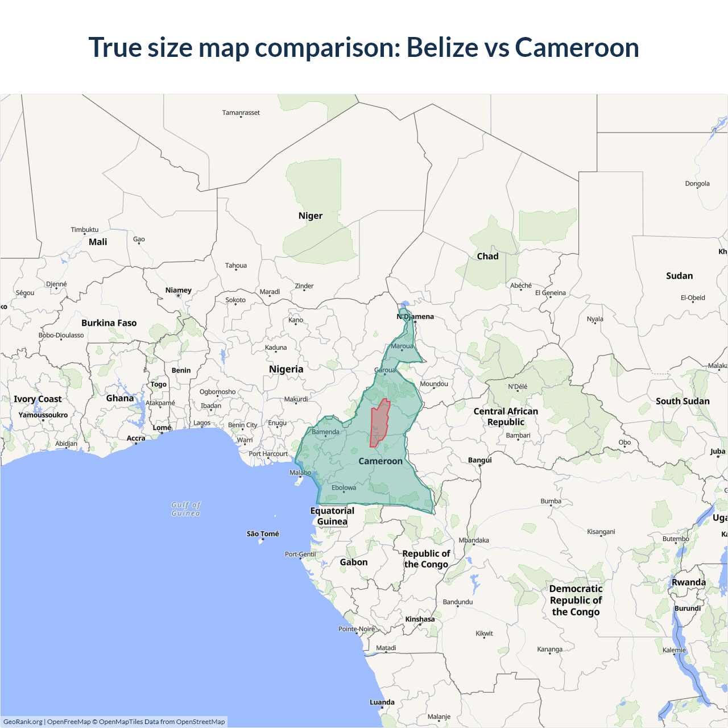Click the Gabon country label
Viewport: 728px width, 728px height.
[354, 562]
